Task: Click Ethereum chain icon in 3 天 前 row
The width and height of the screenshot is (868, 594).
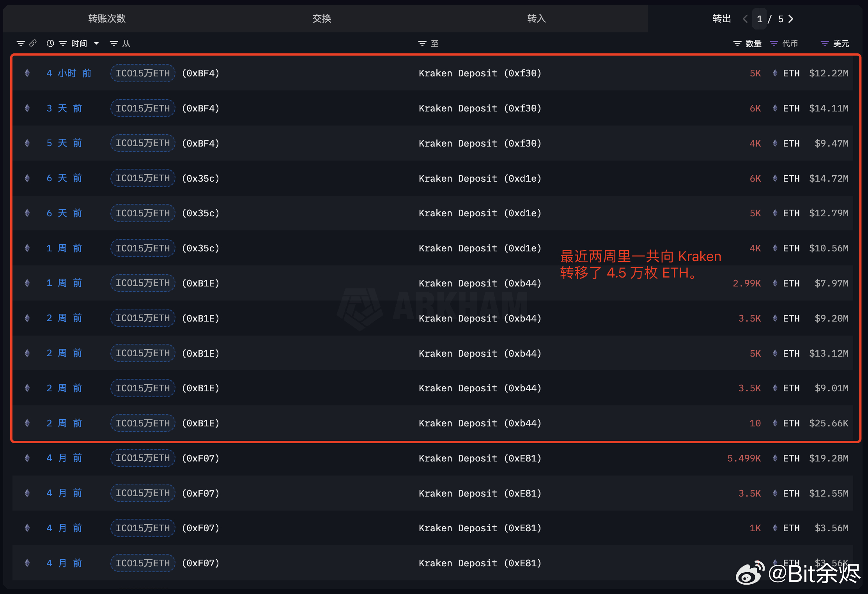Action: tap(27, 108)
